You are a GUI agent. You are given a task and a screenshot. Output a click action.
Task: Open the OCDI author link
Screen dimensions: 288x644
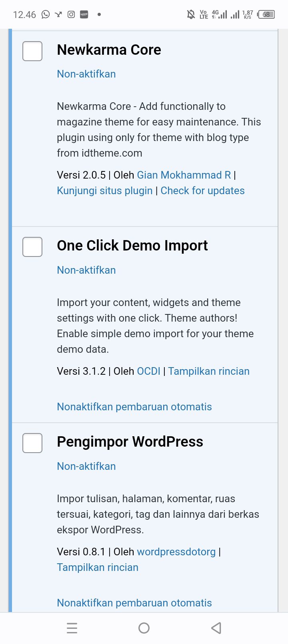point(148,371)
